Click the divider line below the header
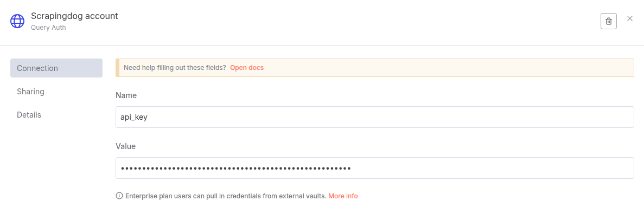The width and height of the screenshot is (644, 207). point(322,45)
